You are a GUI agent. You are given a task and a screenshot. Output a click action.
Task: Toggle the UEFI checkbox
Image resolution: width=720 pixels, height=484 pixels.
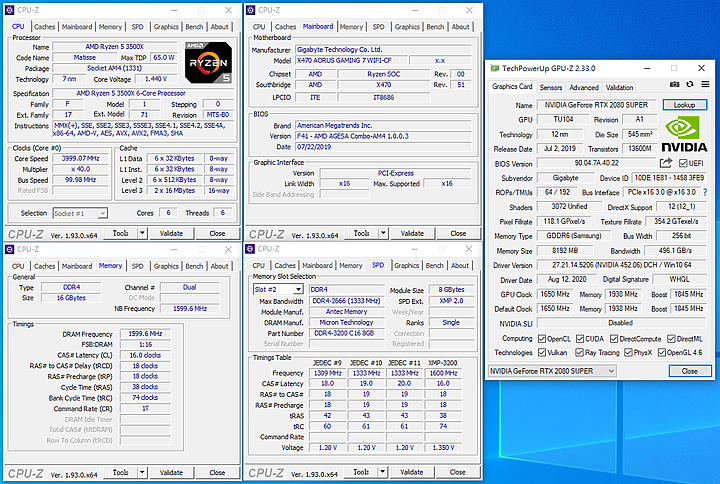(x=683, y=163)
